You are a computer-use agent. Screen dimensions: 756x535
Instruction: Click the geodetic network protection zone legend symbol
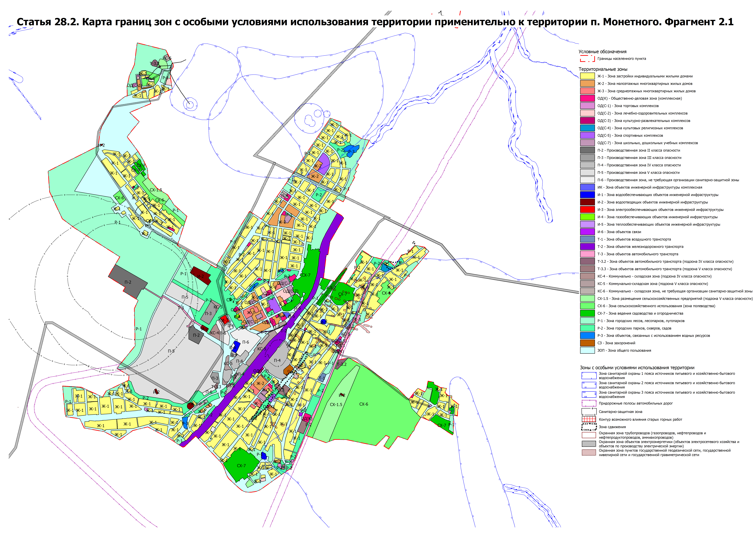pos(589,453)
